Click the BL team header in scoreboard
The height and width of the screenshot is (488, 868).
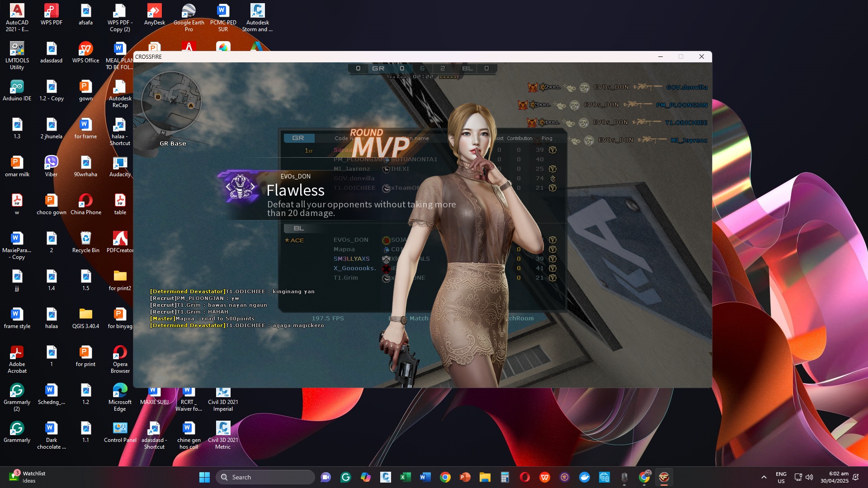click(298, 228)
